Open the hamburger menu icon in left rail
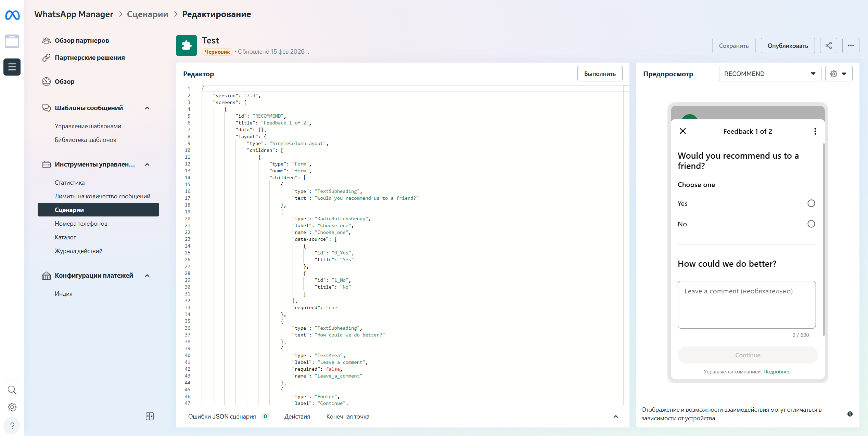The height and width of the screenshot is (436, 868). pos(12,67)
